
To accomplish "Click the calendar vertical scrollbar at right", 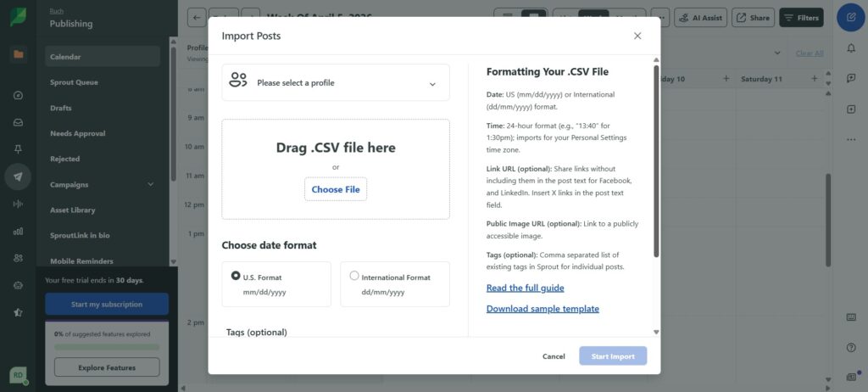I will pyautogui.click(x=828, y=220).
